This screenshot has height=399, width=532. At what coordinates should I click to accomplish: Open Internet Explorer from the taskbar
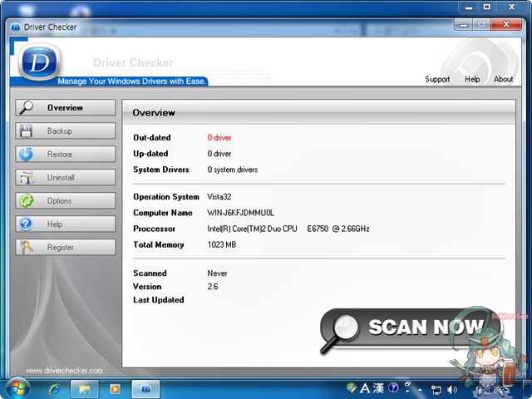pos(55,388)
